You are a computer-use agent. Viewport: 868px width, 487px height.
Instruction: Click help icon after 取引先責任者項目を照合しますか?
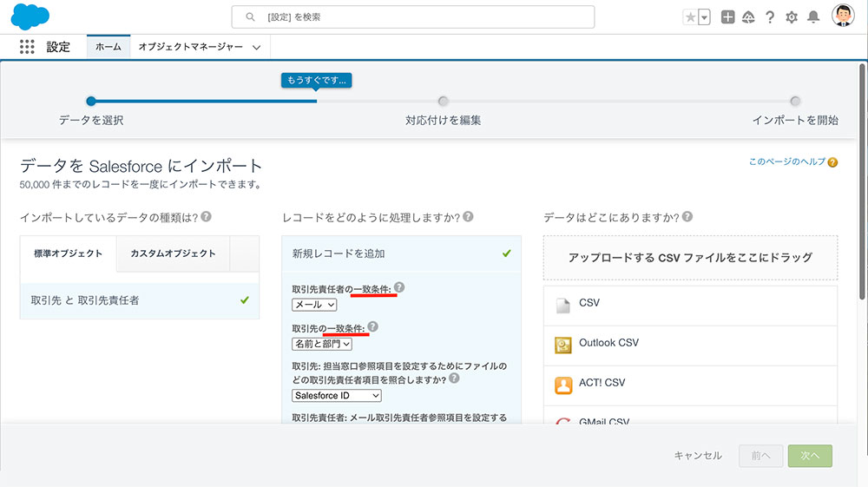[454, 378]
